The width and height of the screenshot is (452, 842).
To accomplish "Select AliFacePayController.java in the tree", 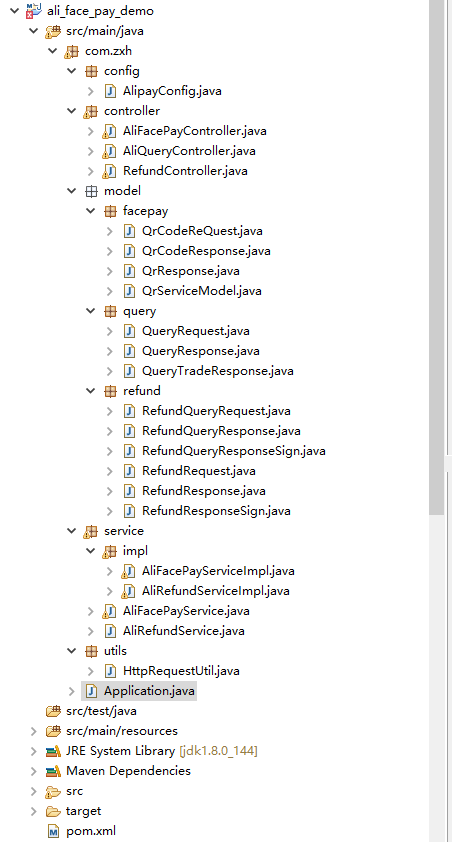I will point(194,130).
